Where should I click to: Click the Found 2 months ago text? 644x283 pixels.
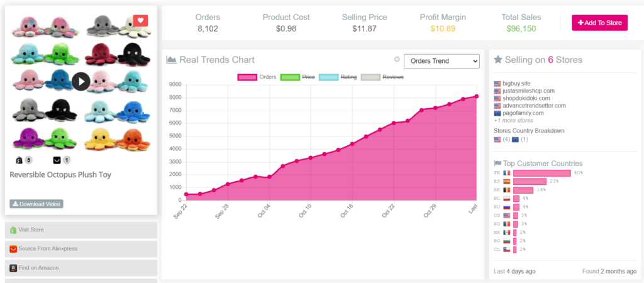(x=609, y=272)
